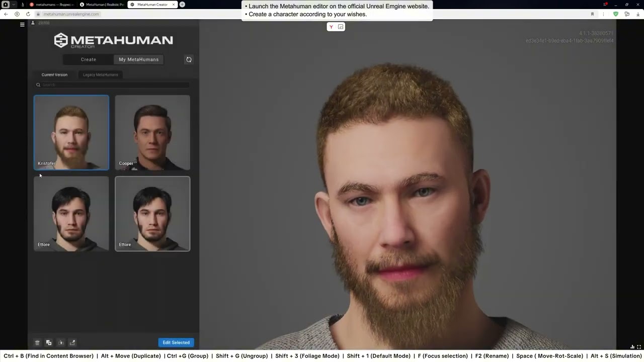Click the address bar URL
This screenshot has width=644, height=362.
71,14
